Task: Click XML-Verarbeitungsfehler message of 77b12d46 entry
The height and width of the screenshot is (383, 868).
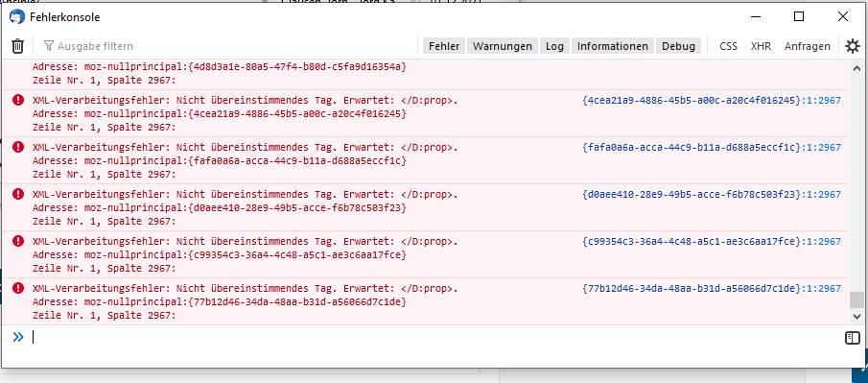Action: pyautogui.click(x=246, y=289)
